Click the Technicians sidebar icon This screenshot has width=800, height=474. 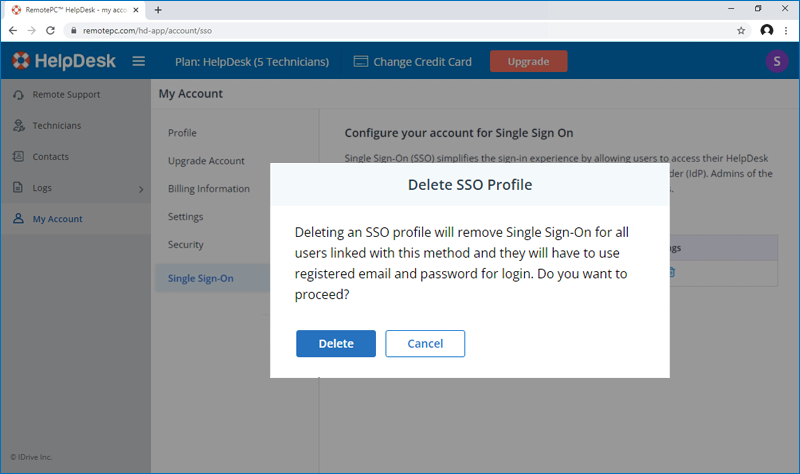point(18,126)
